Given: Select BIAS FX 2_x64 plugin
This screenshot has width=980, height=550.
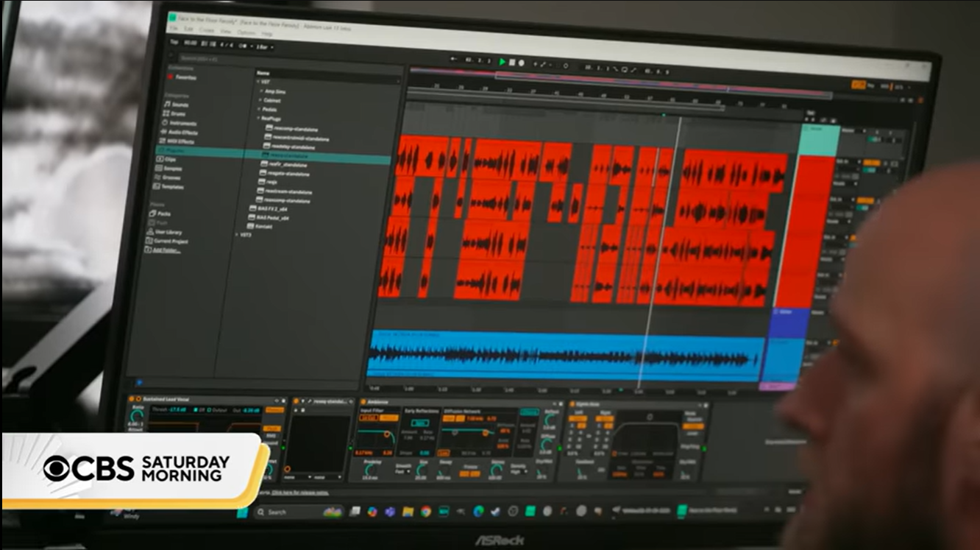Looking at the screenshot, I should tap(269, 208).
